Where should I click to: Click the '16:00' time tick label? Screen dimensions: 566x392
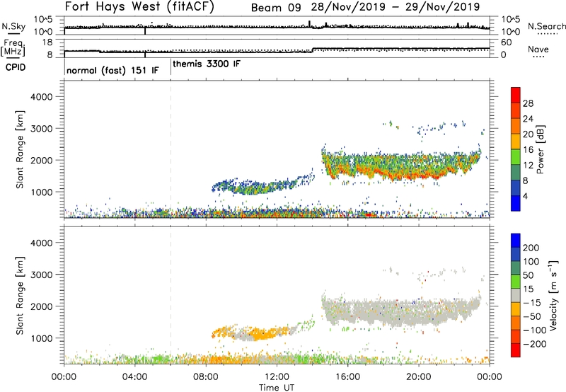tap(347, 377)
